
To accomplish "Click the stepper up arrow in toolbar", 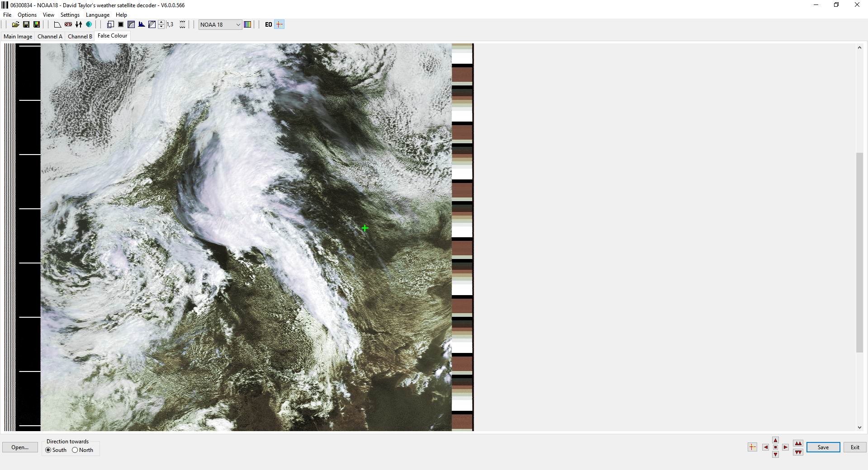I will tap(161, 22).
